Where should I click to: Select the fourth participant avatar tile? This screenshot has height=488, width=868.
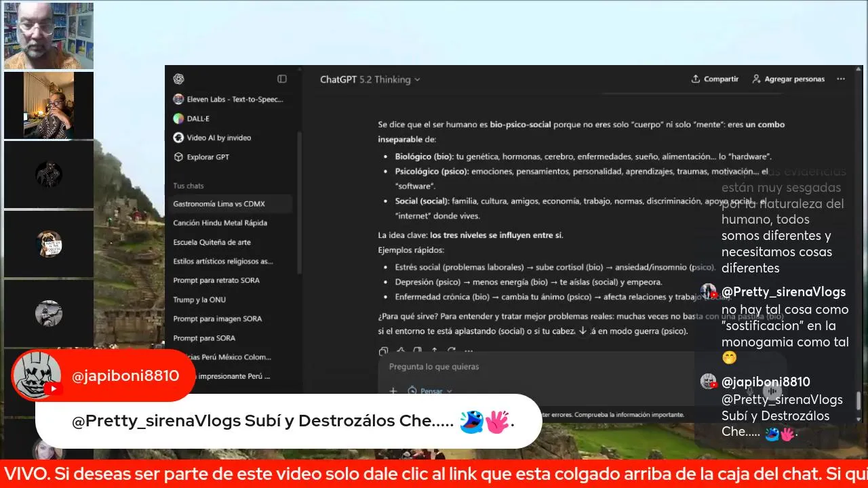pyautogui.click(x=49, y=243)
